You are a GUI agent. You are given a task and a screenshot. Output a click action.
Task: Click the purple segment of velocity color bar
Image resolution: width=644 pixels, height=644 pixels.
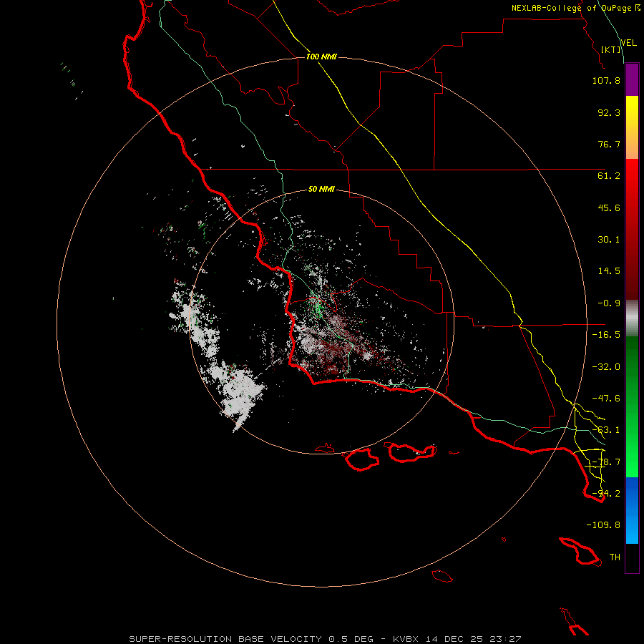[x=632, y=79]
